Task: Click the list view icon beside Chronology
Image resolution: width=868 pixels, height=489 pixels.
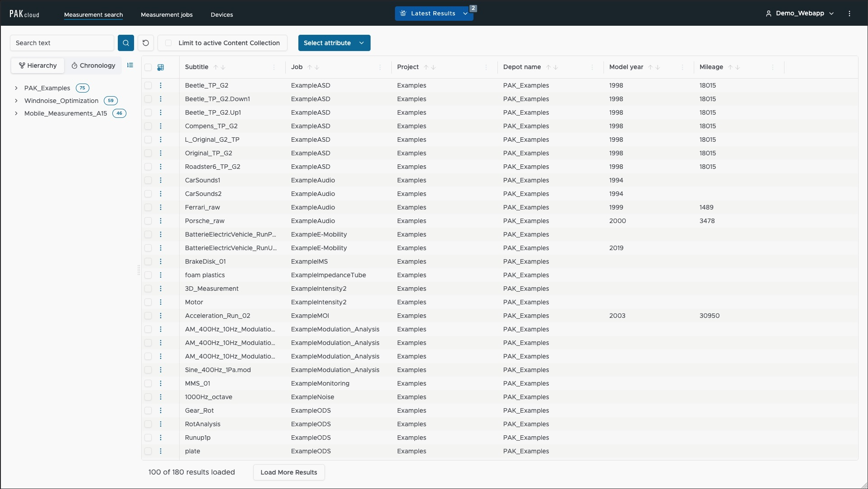Action: [130, 65]
